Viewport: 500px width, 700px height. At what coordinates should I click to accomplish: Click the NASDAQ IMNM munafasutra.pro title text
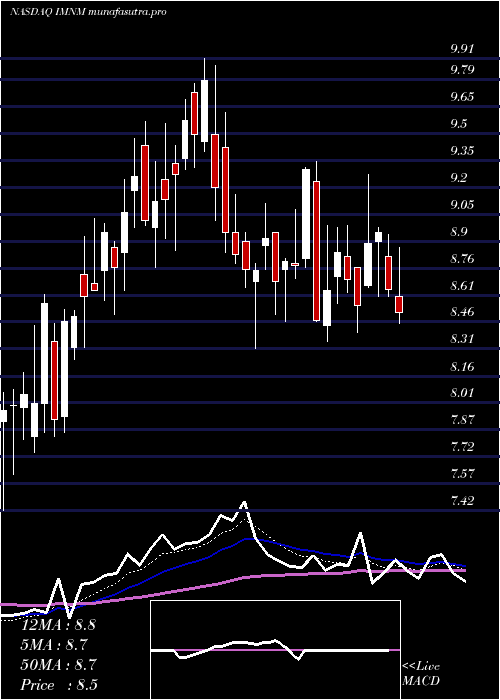click(88, 12)
